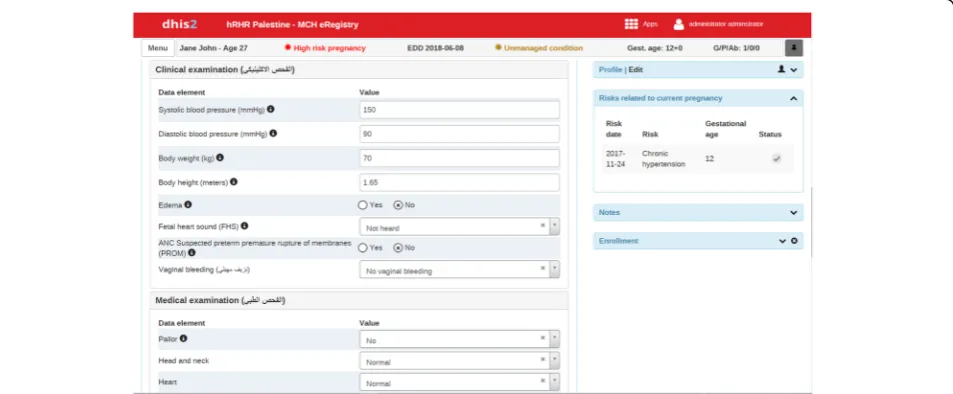953x394 pixels.
Task: Open Apps menu label
Action: click(x=650, y=24)
